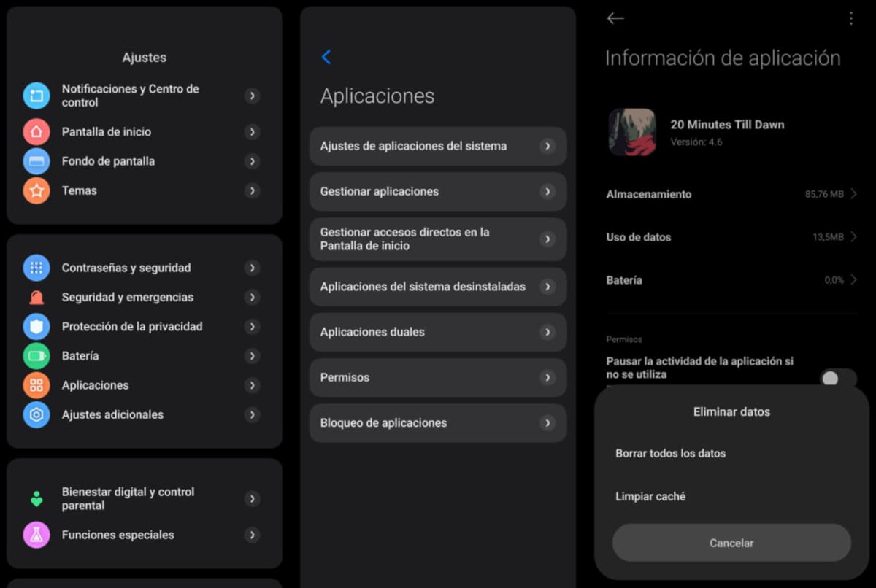The height and width of the screenshot is (588, 876).
Task: Go back using blue Aplicaciones back arrow
Action: (326, 57)
